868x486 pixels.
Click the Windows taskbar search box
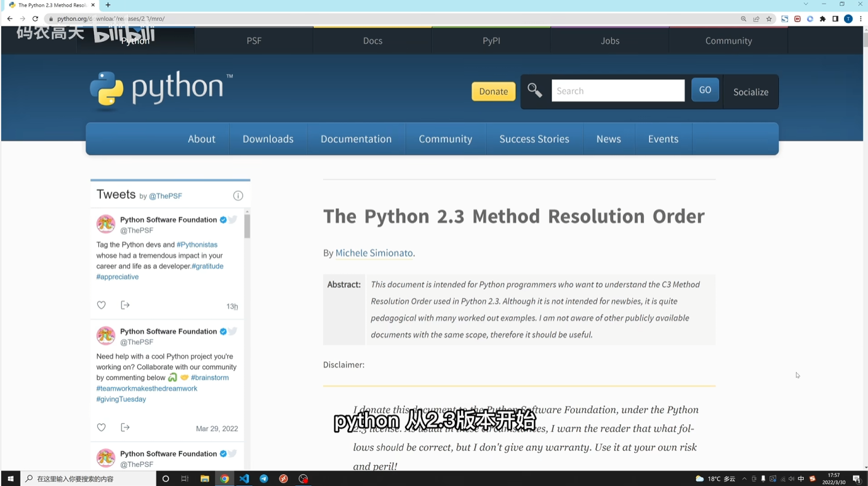coord(89,479)
